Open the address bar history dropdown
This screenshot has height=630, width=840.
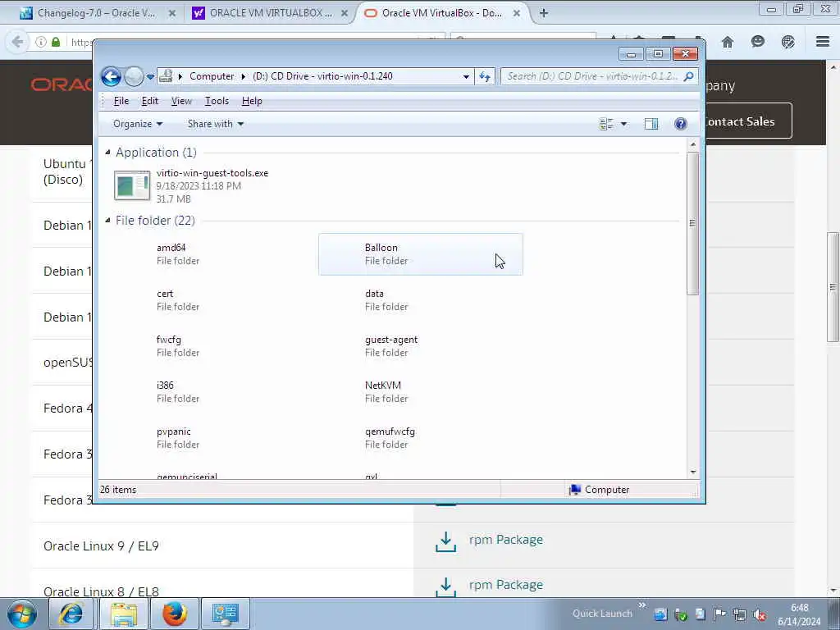(x=466, y=76)
